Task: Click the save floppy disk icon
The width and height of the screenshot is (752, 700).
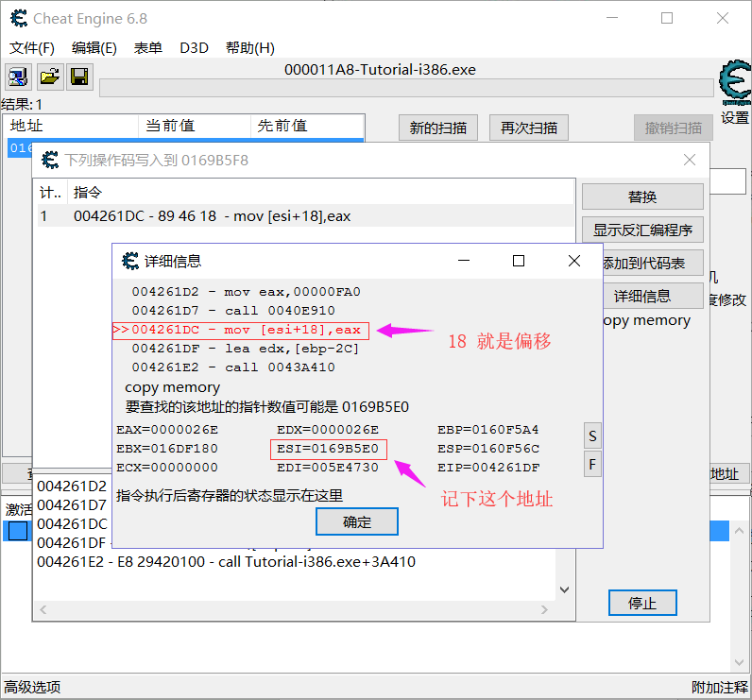Action: point(79,77)
